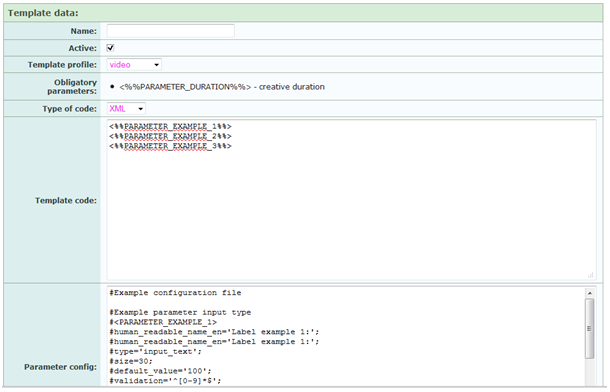
Task: Click the "#type='input_text';" config line
Action: coord(156,352)
